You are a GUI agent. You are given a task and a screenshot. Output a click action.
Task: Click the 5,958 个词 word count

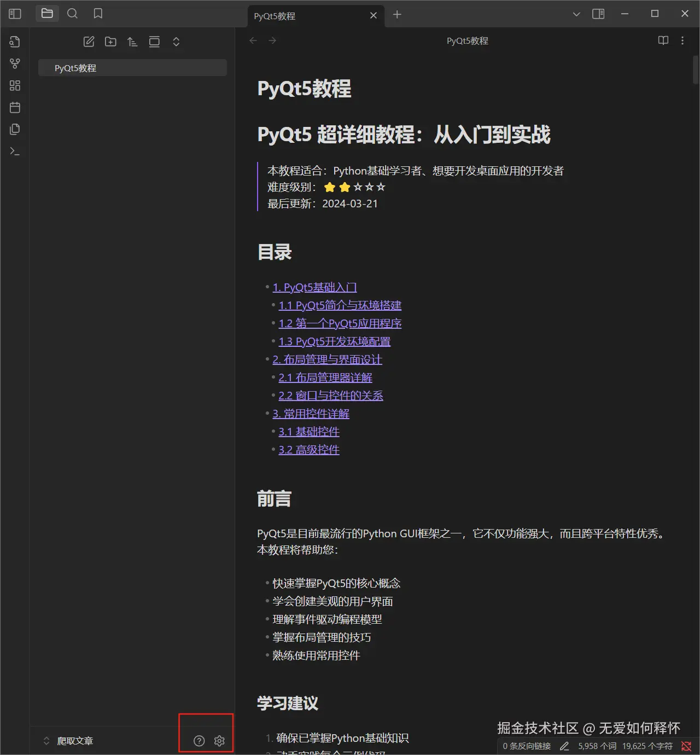click(597, 746)
